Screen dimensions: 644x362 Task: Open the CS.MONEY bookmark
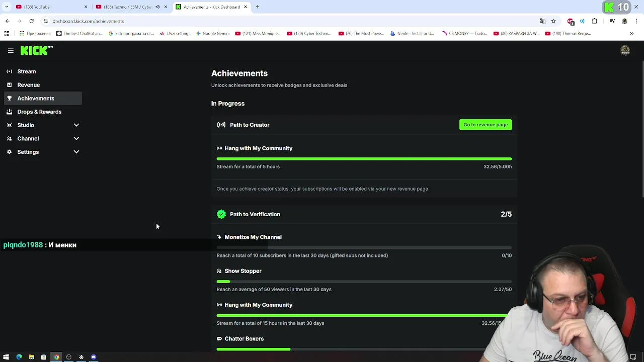pos(464,34)
